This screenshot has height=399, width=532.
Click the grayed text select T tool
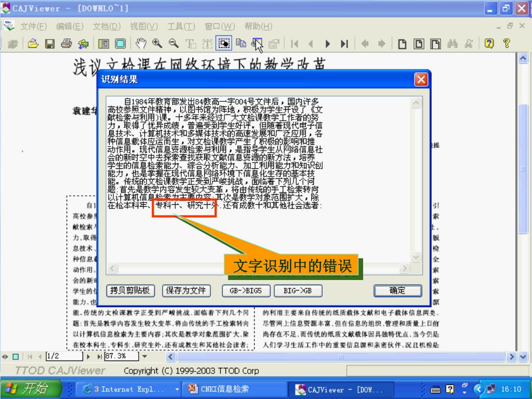click(x=191, y=44)
